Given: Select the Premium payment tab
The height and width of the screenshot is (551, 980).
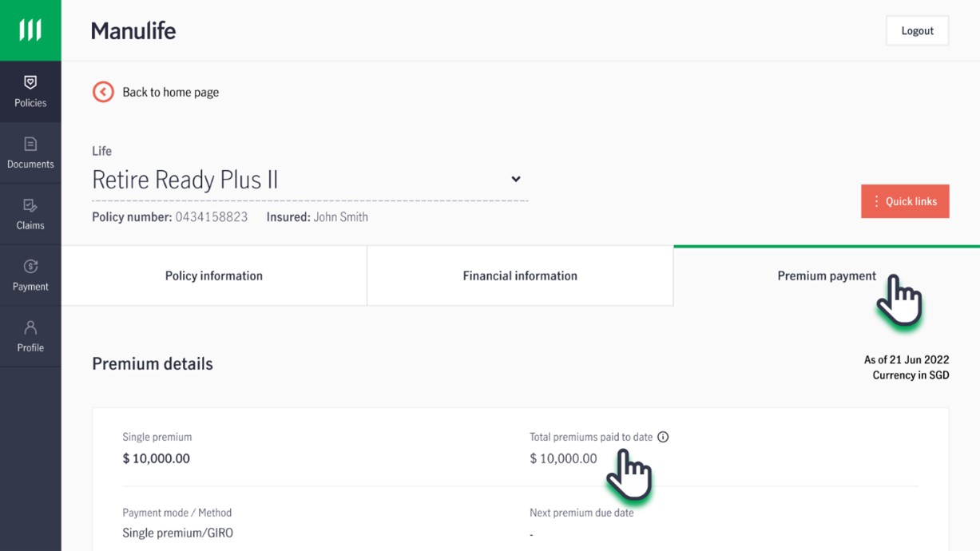Looking at the screenshot, I should point(827,275).
